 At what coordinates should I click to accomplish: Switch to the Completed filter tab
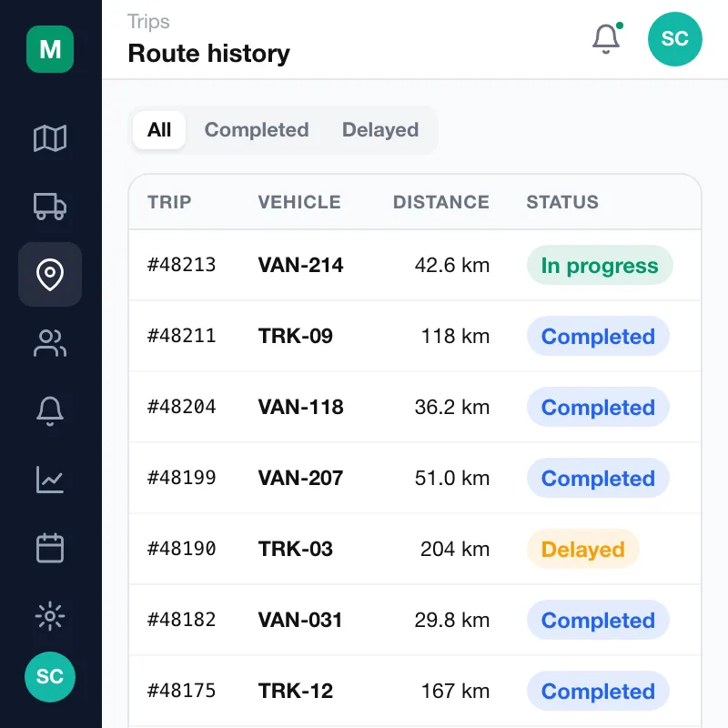[x=257, y=130]
